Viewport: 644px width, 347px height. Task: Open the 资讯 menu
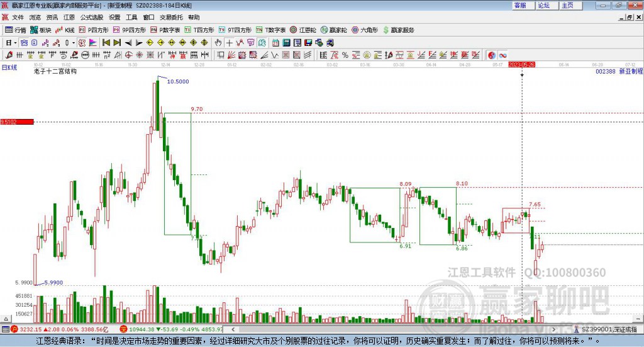(52, 17)
